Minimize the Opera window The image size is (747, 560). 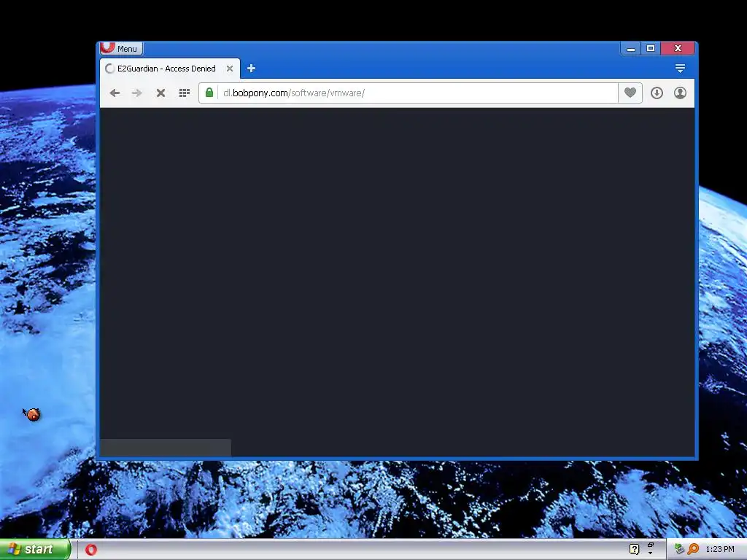click(631, 48)
